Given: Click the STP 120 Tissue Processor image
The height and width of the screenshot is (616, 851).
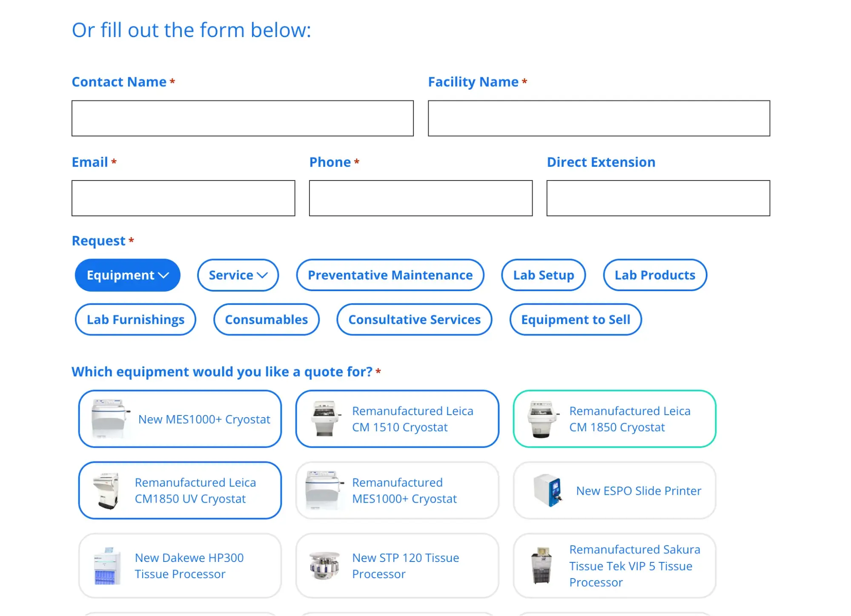Looking at the screenshot, I should (324, 566).
